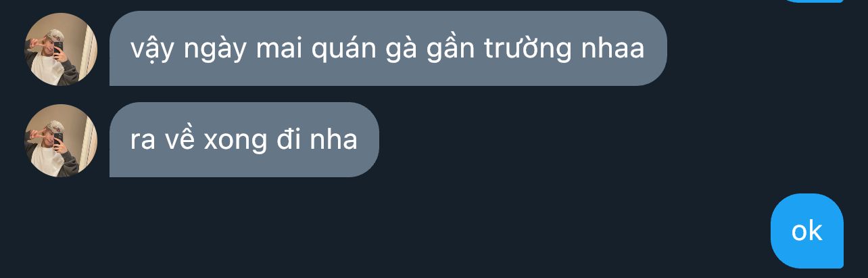Click the 'ok' text in the reply
The image size is (868, 278).
click(807, 231)
